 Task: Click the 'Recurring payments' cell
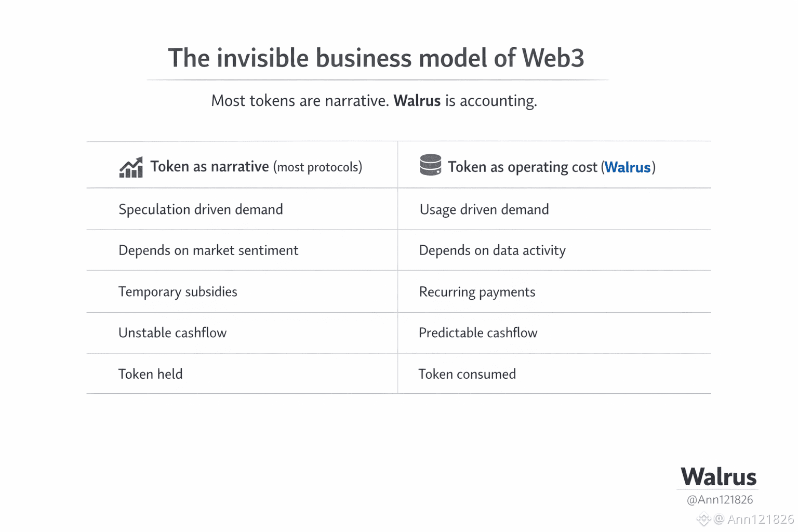click(477, 292)
